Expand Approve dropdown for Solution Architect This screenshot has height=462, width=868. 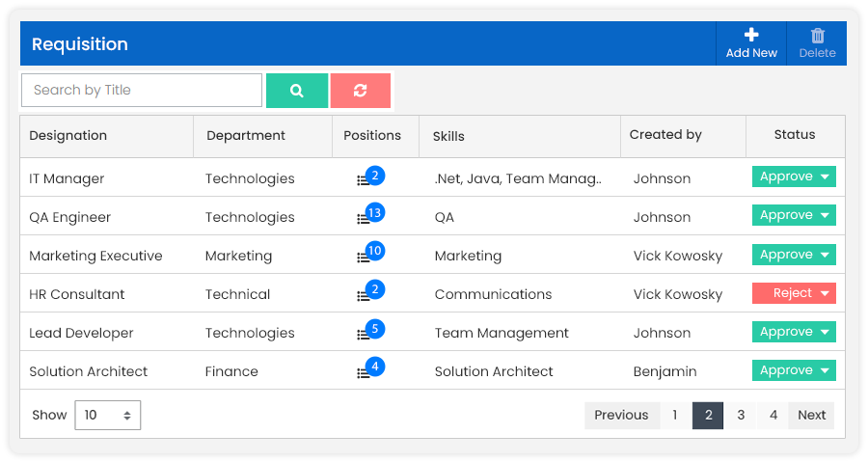(x=825, y=370)
